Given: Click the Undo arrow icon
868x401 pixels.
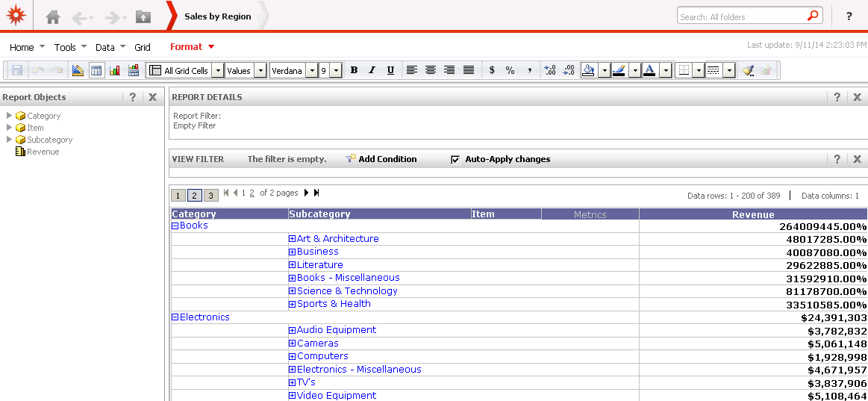Looking at the screenshot, I should pos(37,70).
